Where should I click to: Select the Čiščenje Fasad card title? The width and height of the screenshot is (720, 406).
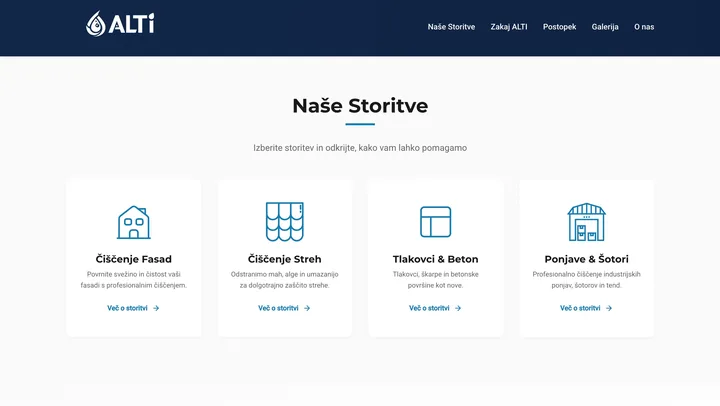tap(134, 259)
